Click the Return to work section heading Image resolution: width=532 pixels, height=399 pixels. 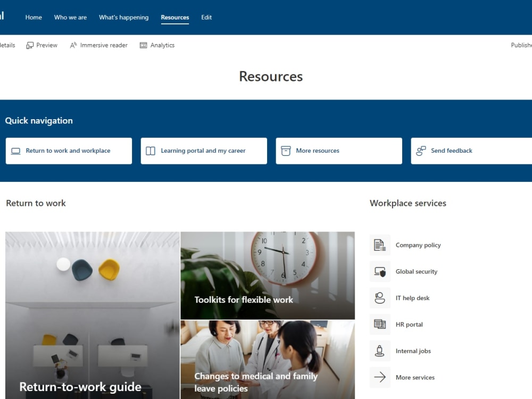tap(36, 203)
